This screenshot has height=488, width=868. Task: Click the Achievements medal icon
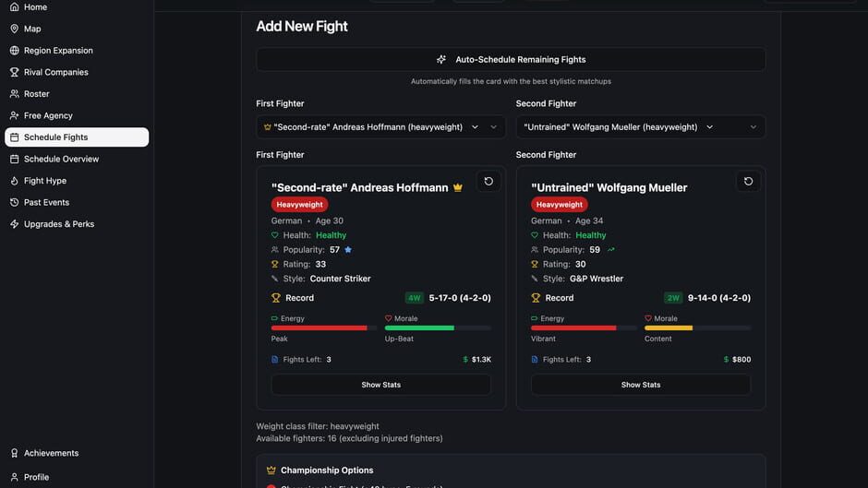[x=14, y=453]
